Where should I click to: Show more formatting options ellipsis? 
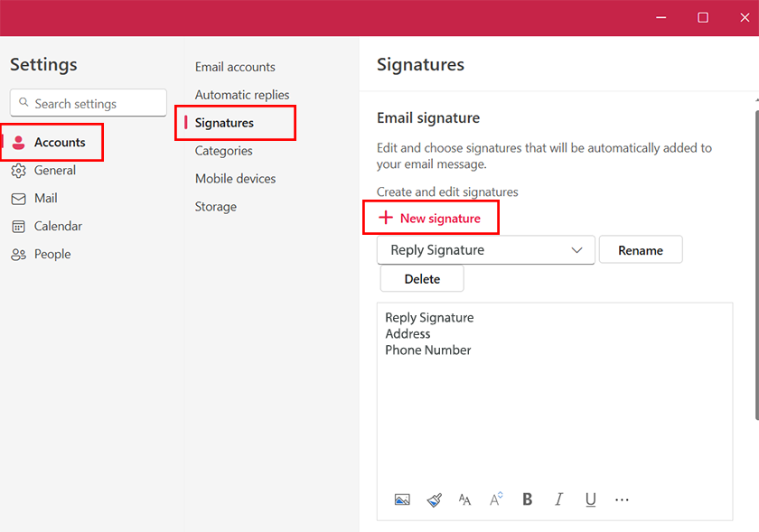point(622,499)
